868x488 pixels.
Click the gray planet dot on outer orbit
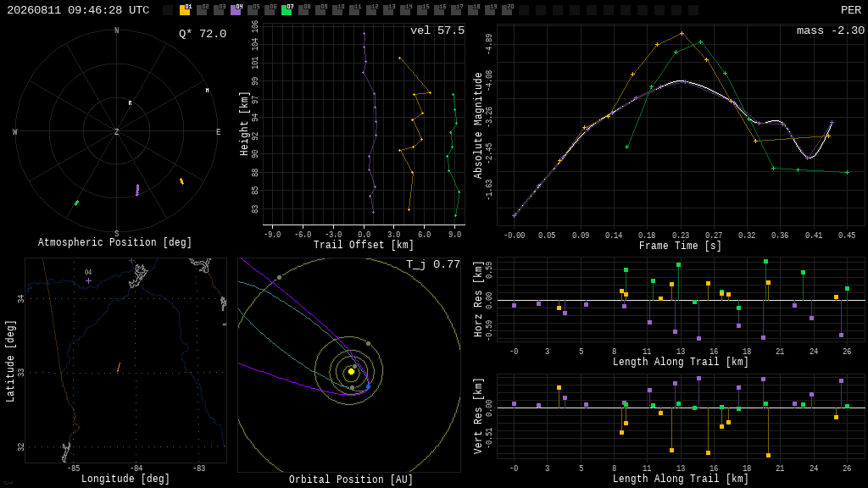click(279, 277)
